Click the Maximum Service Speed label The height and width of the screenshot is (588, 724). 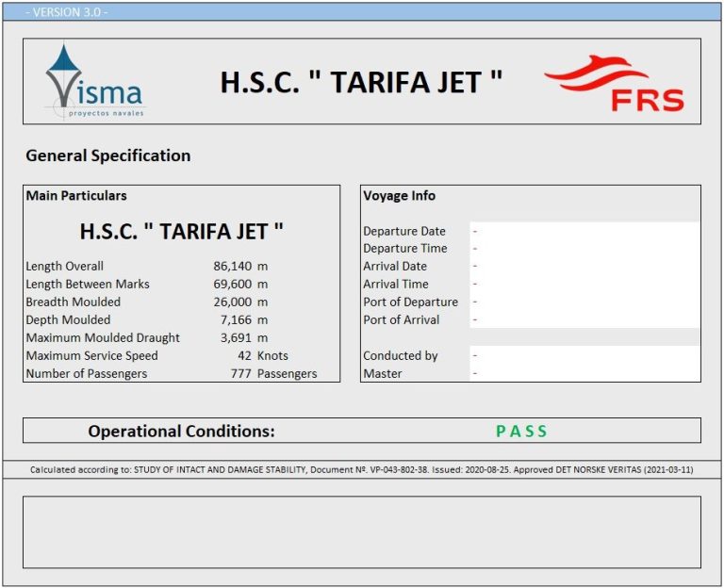pyautogui.click(x=91, y=356)
